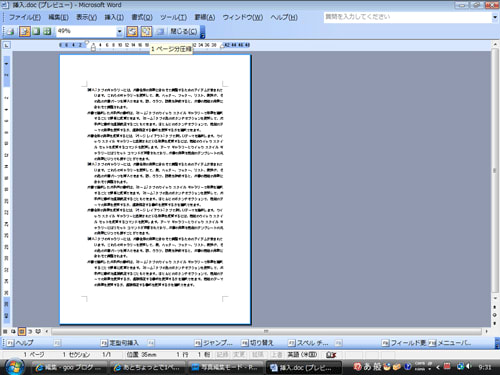Image resolution: width=500 pixels, height=375 pixels.
Task: Open the help question box dropdown arrow
Action: coord(495,17)
